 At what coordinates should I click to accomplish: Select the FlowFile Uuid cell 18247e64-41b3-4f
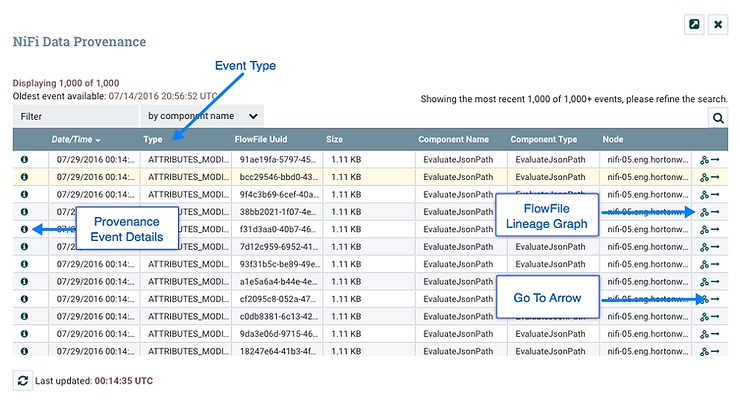coord(278,351)
